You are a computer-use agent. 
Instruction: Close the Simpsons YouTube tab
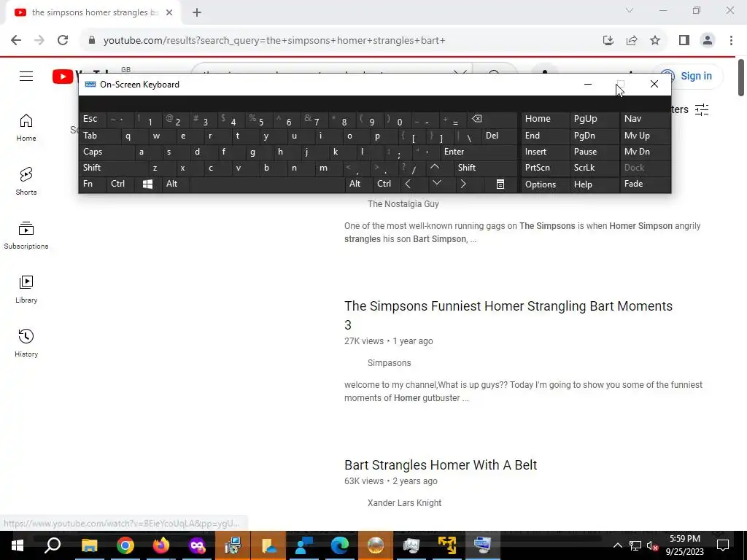coord(169,12)
